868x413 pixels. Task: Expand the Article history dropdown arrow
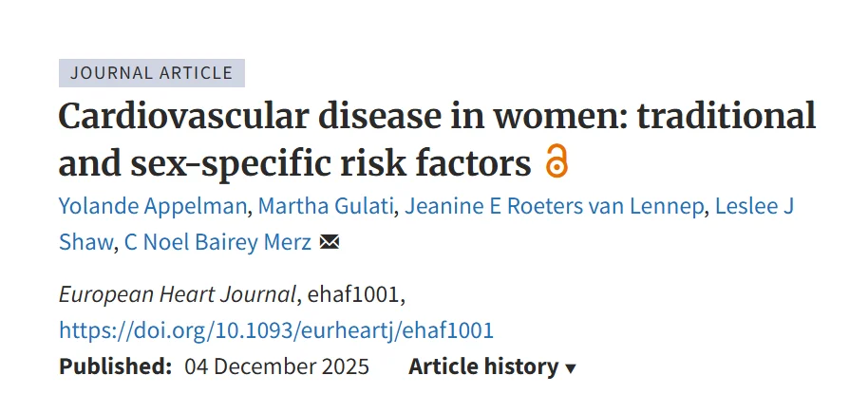tap(571, 368)
